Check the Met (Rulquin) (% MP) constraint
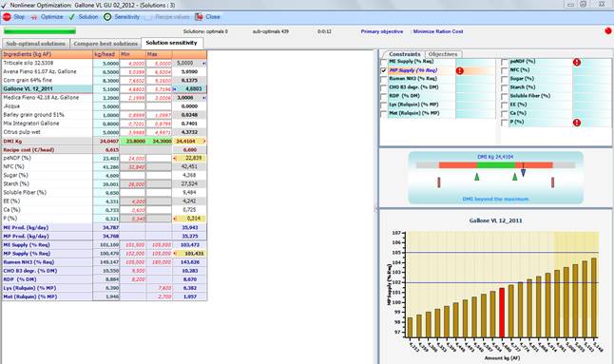 click(x=384, y=114)
